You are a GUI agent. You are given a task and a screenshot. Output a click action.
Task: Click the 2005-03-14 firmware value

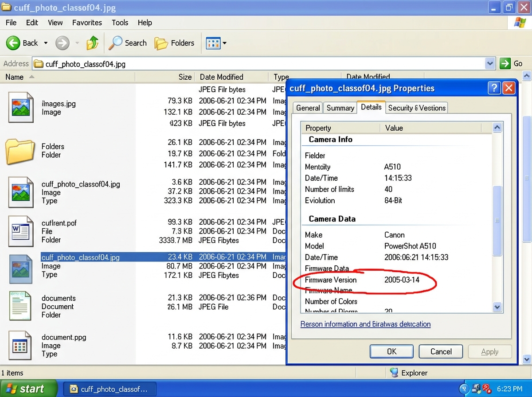coord(402,280)
